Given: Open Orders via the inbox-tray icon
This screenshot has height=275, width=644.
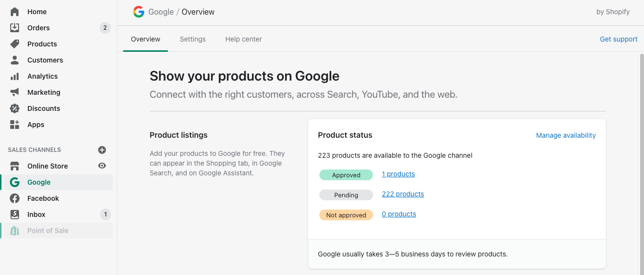Looking at the screenshot, I should tap(15, 28).
